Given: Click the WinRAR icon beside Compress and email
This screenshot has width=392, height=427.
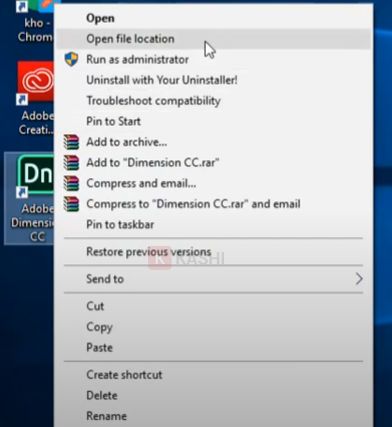Looking at the screenshot, I should 71,183.
